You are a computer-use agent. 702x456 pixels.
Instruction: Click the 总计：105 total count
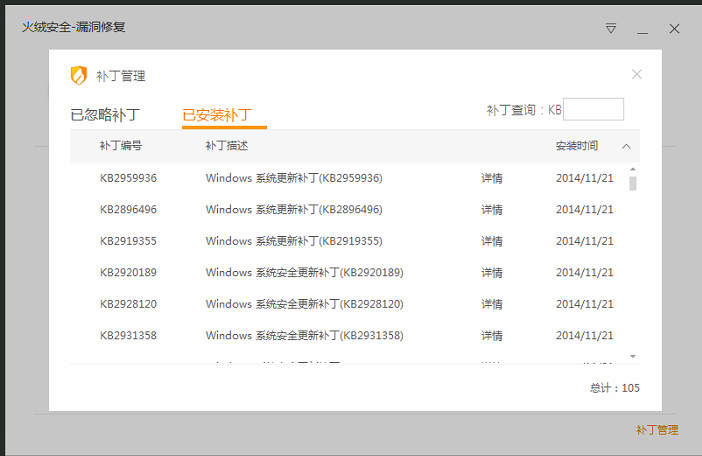point(614,388)
